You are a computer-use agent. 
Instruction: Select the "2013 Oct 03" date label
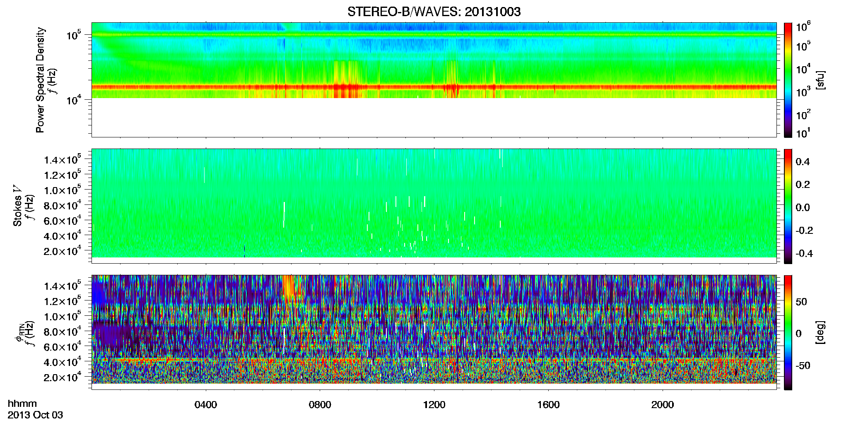tap(35, 415)
